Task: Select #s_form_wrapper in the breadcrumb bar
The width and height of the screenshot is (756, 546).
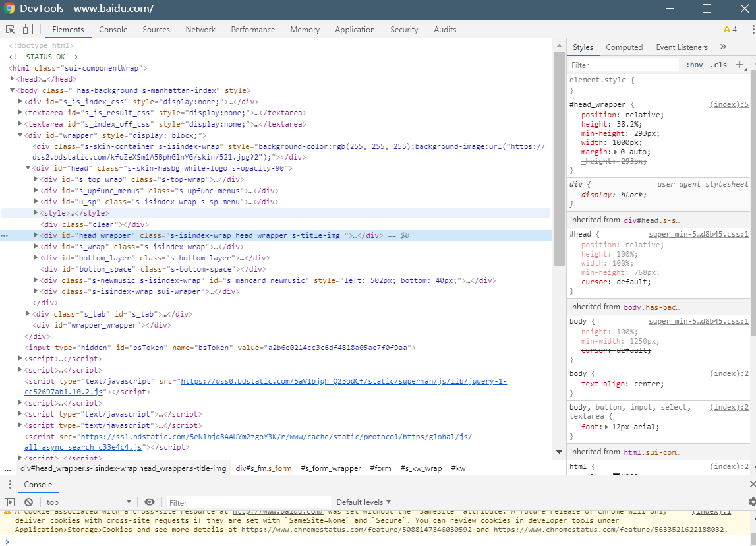Action: tap(331, 468)
